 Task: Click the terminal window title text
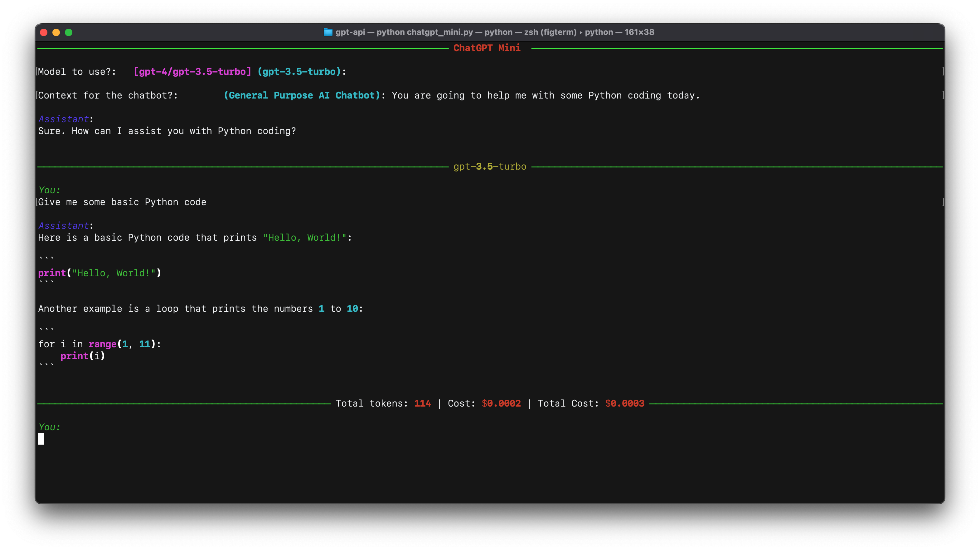coord(495,32)
